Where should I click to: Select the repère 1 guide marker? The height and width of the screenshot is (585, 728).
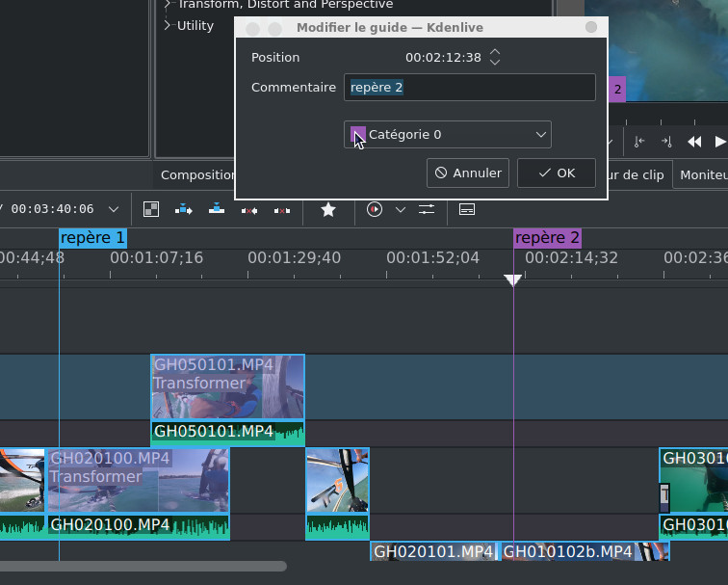92,238
